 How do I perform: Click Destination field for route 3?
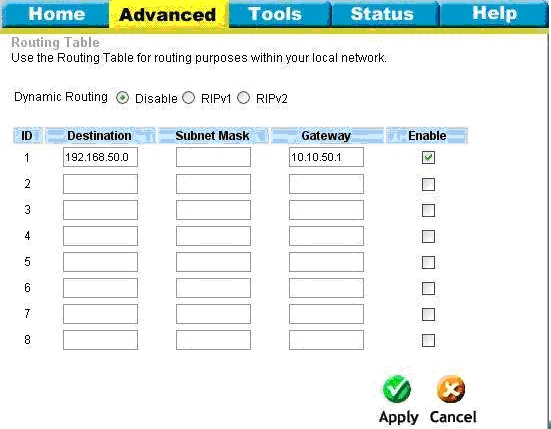(x=101, y=210)
